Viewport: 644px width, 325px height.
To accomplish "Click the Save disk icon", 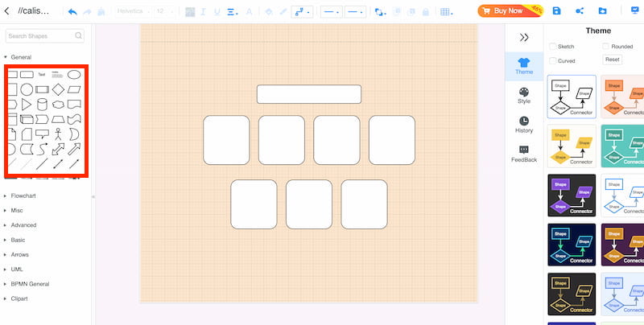I will 556,11.
